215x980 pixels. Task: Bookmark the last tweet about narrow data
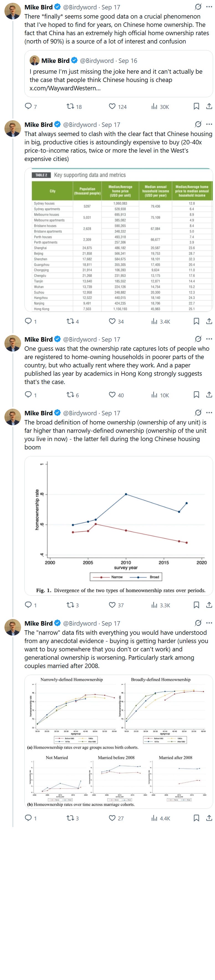pyautogui.click(x=196, y=818)
